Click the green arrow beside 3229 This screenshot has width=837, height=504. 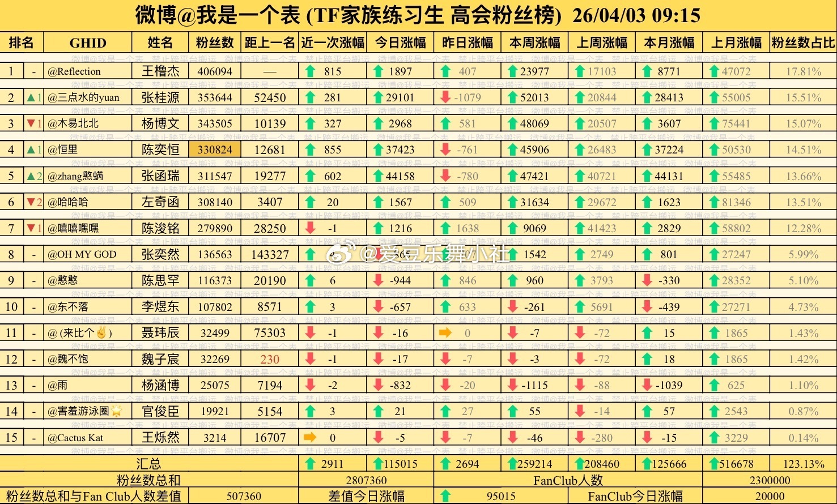click(x=715, y=438)
